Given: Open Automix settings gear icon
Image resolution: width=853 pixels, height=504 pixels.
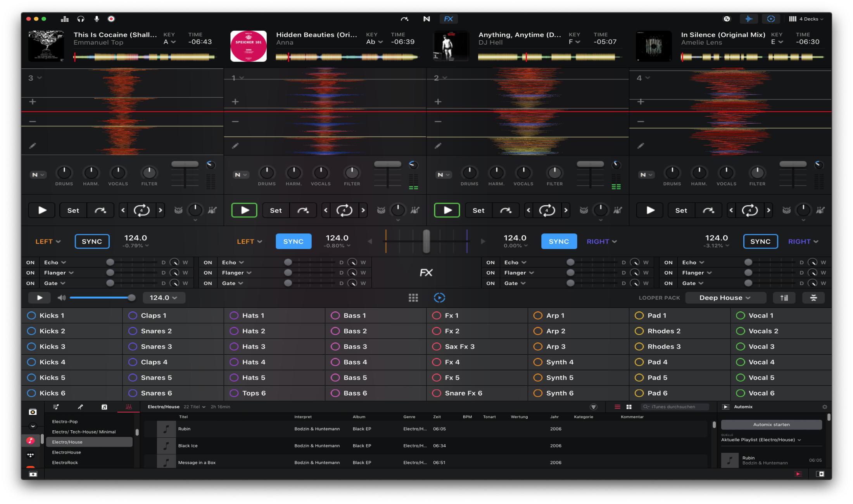Looking at the screenshot, I should click(x=825, y=407).
